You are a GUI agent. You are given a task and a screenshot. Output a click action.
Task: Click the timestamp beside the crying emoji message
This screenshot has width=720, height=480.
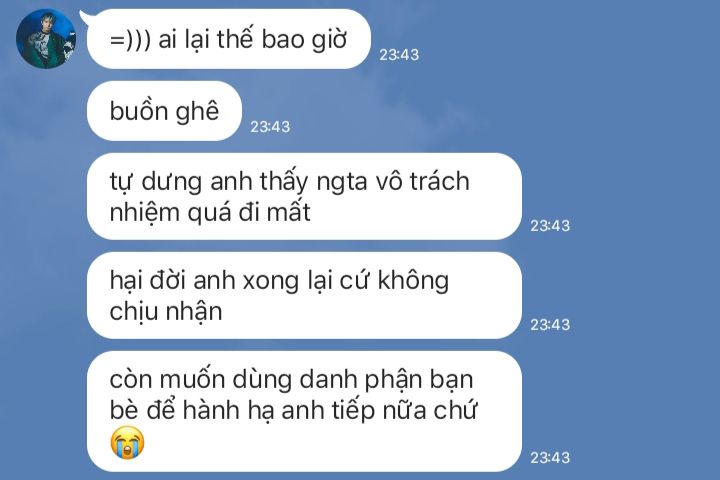click(x=550, y=457)
